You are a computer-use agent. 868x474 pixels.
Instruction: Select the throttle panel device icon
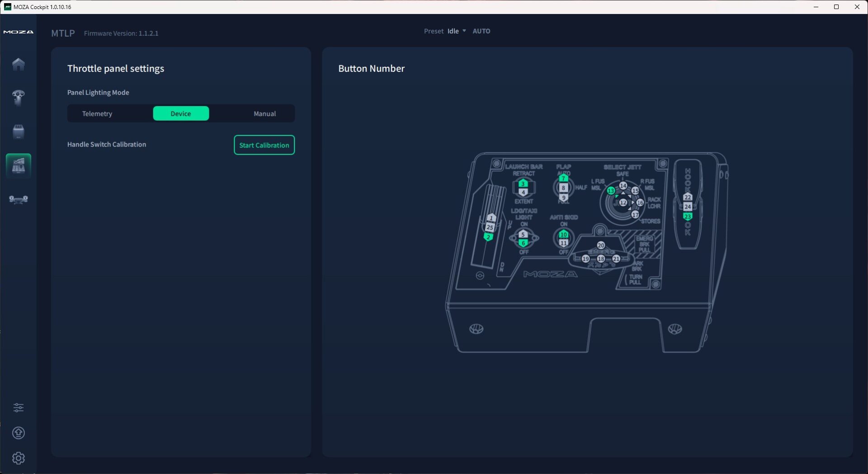pyautogui.click(x=19, y=165)
